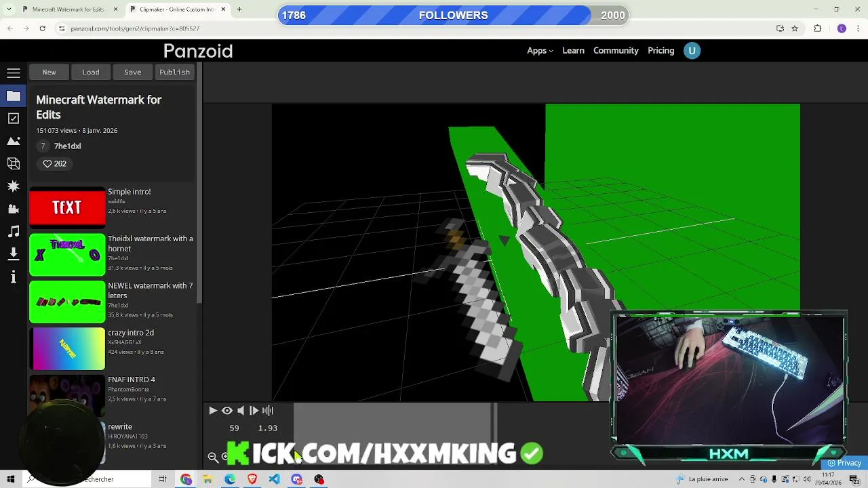This screenshot has height=488, width=868.
Task: Open the download render panel
Action: point(14,253)
